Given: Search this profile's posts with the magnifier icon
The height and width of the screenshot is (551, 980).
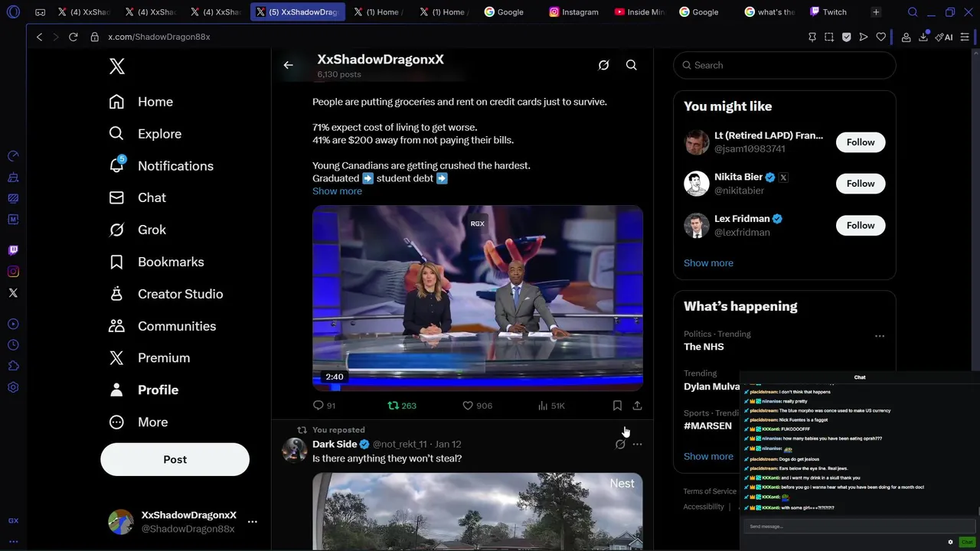Looking at the screenshot, I should pyautogui.click(x=631, y=65).
